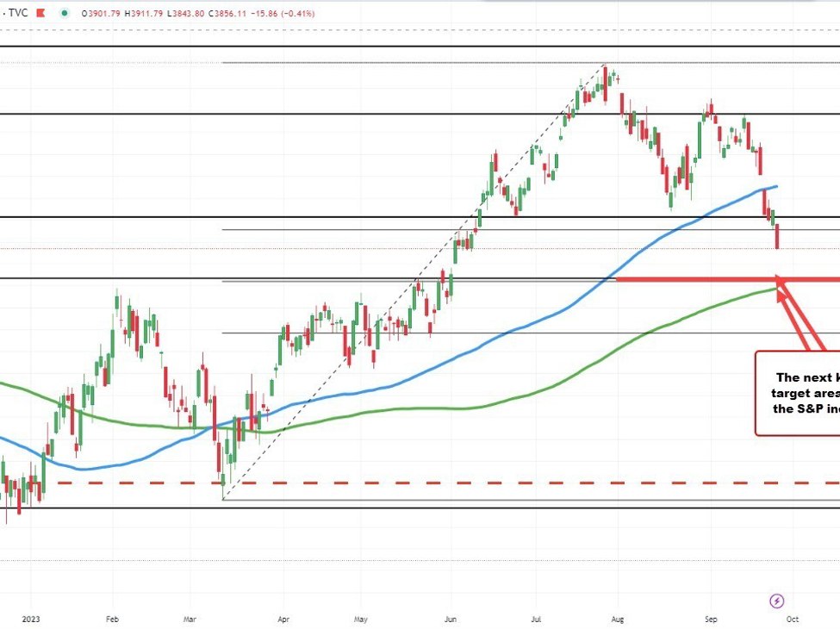Click the latest red candlestick at chart's right
Image resolution: width=840 pixels, height=629 pixels.
click(x=777, y=237)
